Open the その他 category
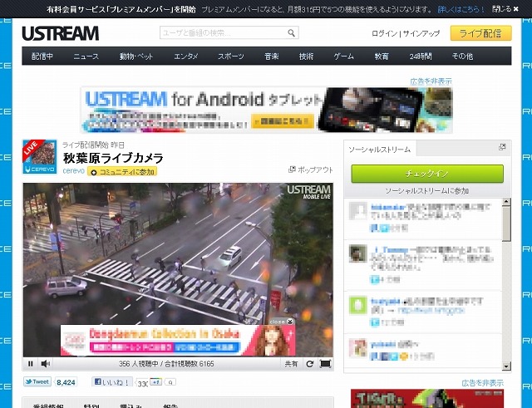532x408 pixels. pyautogui.click(x=462, y=57)
